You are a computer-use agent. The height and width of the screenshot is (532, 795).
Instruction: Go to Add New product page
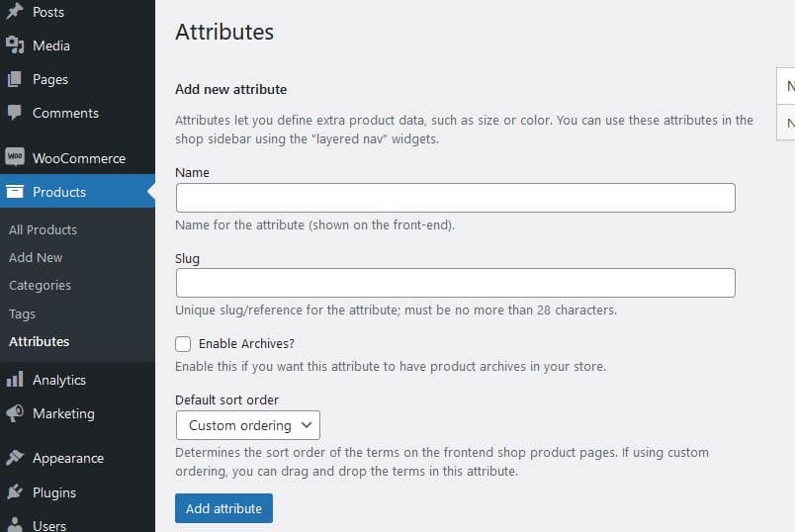coord(36,257)
